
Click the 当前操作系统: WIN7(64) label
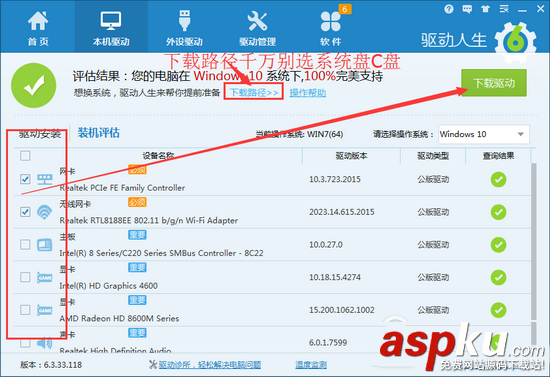[299, 134]
